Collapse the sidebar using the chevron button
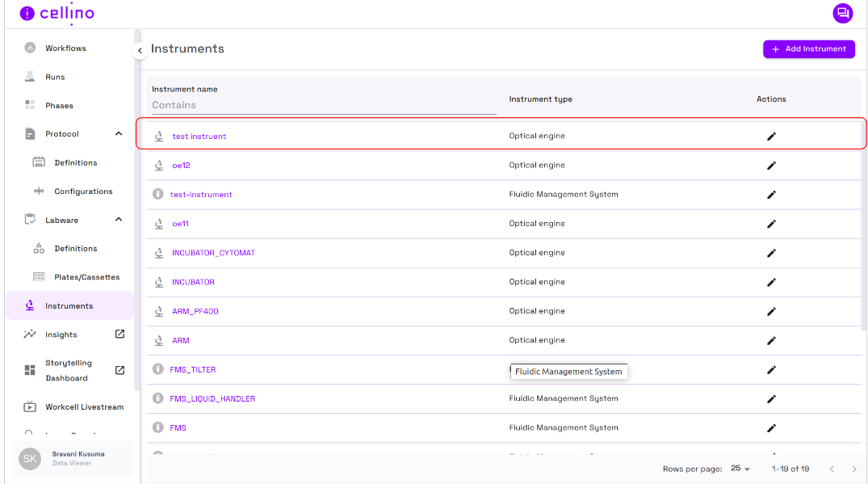This screenshot has height=484, width=868. [x=140, y=51]
